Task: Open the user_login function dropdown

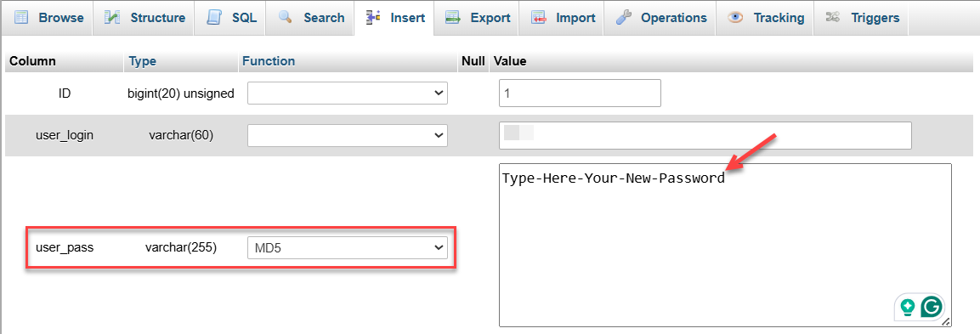Action: 348,135
